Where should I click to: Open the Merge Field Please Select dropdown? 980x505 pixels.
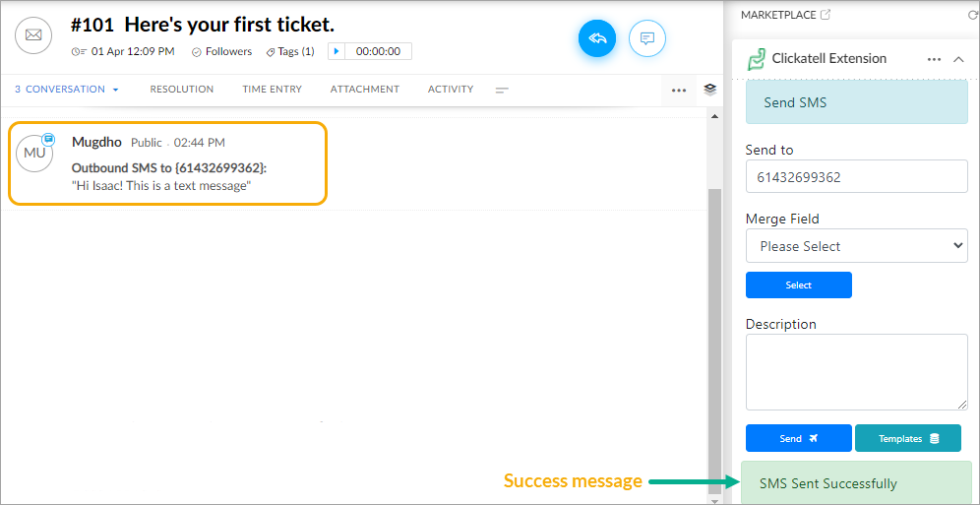click(x=856, y=246)
